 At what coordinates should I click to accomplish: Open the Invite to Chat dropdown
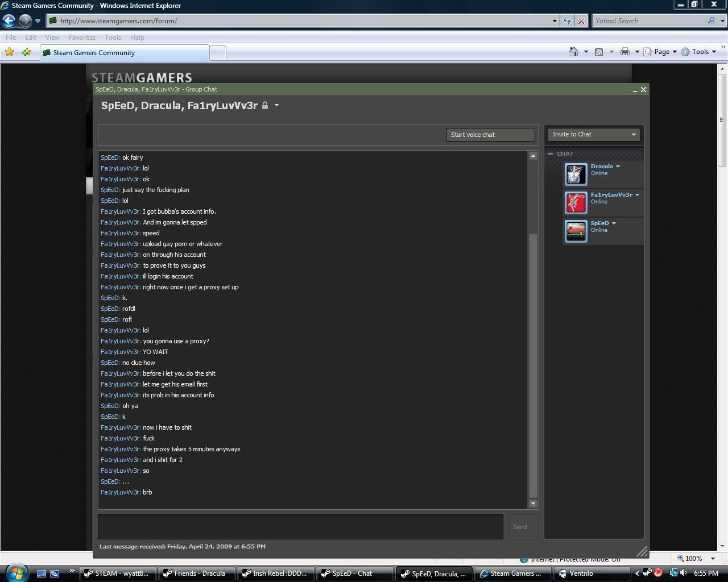point(594,135)
